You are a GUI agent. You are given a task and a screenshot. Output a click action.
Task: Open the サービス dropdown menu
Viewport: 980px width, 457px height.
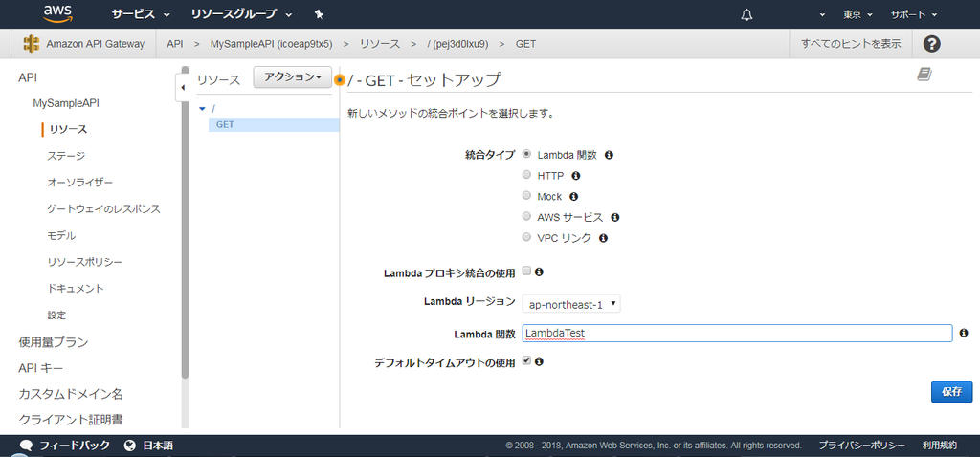tap(141, 14)
